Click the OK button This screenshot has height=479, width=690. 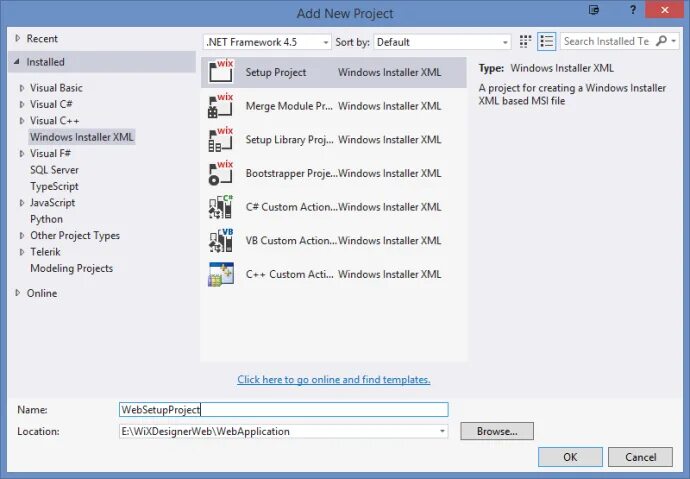[570, 457]
